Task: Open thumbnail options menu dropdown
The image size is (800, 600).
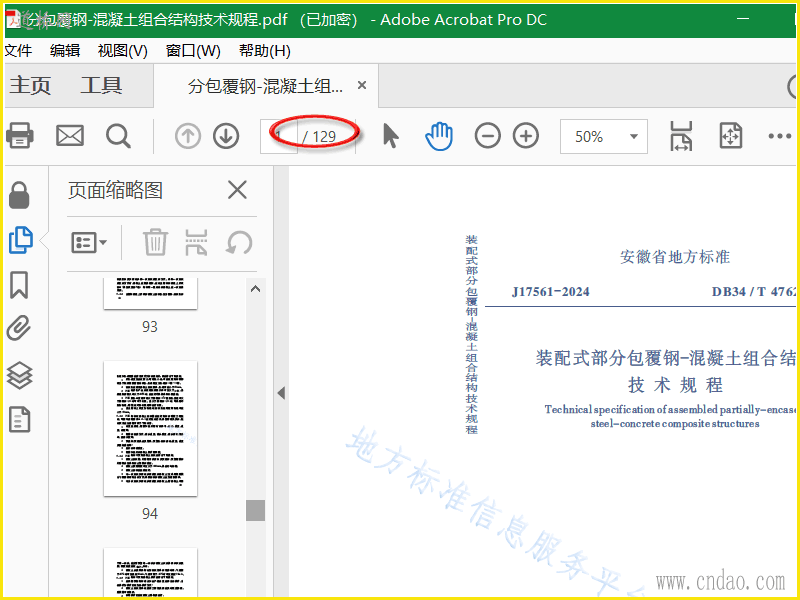Action: pos(89,242)
